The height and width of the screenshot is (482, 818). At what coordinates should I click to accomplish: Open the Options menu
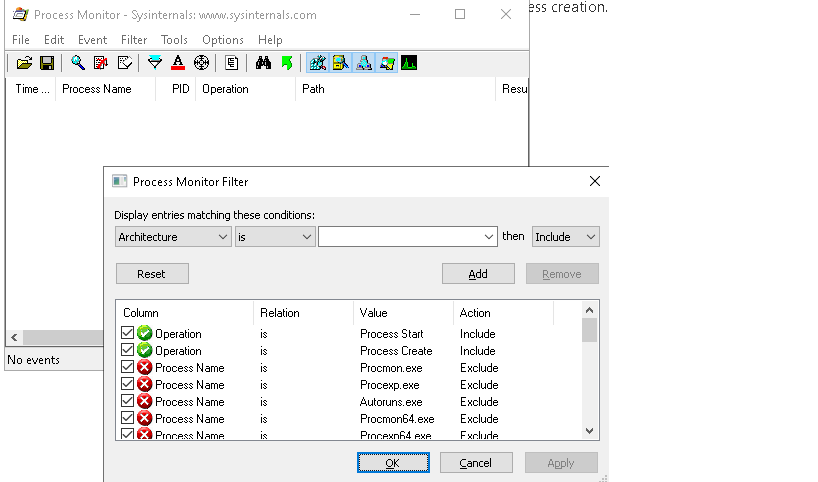(x=223, y=40)
